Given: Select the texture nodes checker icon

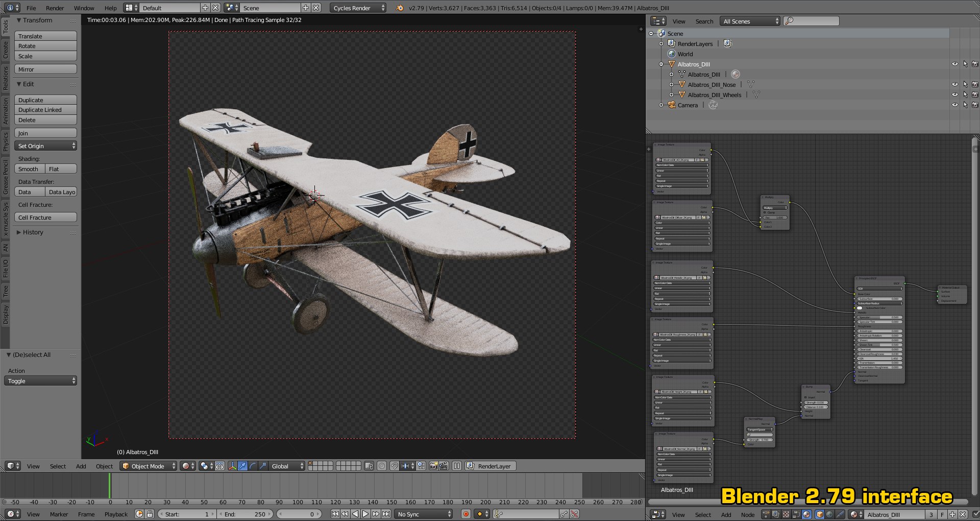Looking at the screenshot, I should tap(786, 514).
